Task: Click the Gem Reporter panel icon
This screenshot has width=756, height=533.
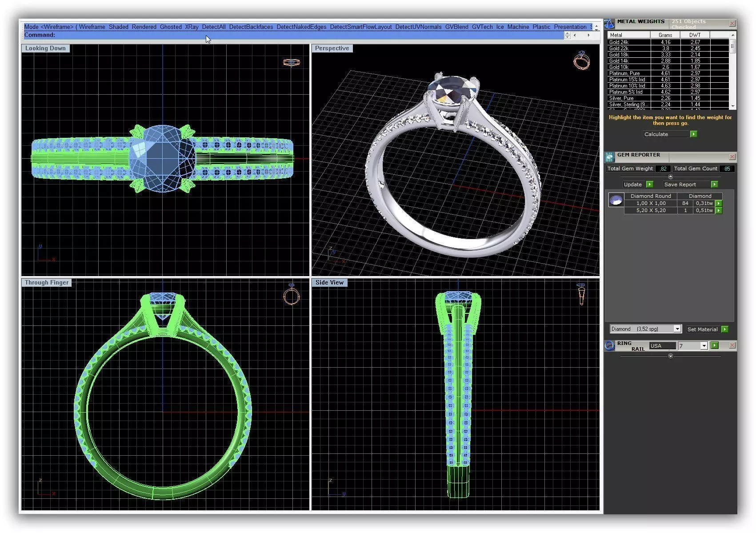Action: 609,156
